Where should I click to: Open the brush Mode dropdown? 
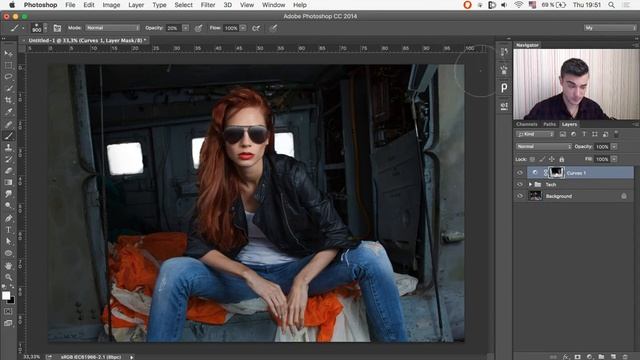[112, 28]
